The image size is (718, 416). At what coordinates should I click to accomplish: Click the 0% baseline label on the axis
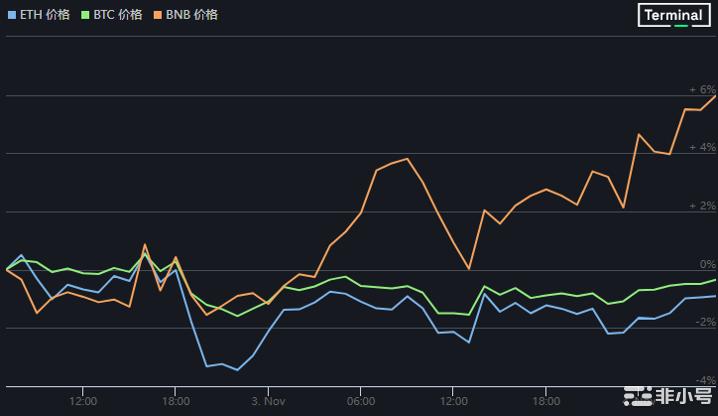click(707, 264)
